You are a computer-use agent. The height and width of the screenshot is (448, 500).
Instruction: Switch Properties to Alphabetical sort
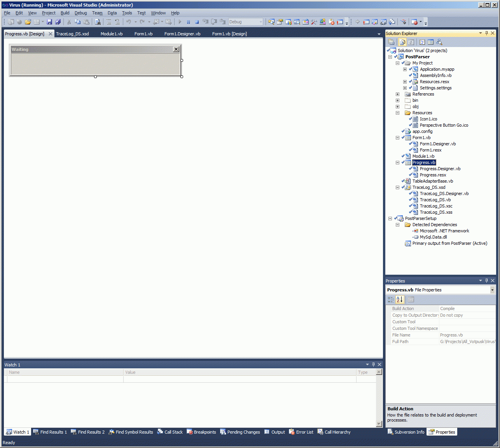(x=400, y=300)
